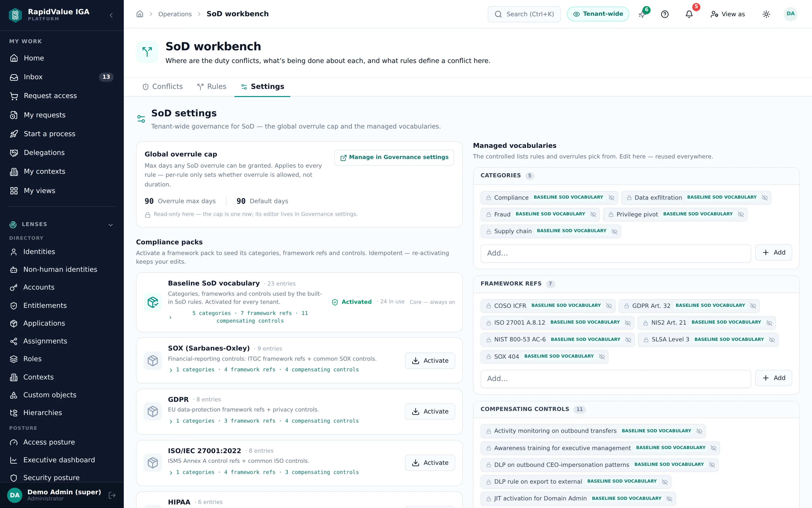812x508 pixels.
Task: Click the Categories Add... input
Action: 615,253
